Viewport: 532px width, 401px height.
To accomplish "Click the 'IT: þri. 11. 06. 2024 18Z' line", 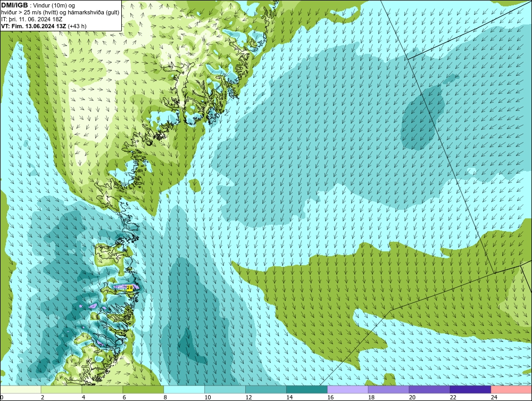I will 31,19.
